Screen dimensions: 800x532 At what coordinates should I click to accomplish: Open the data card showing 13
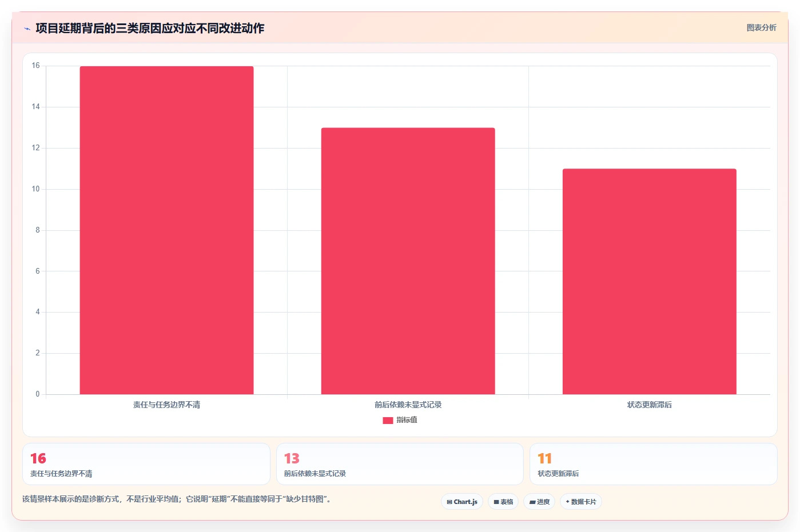[400, 464]
